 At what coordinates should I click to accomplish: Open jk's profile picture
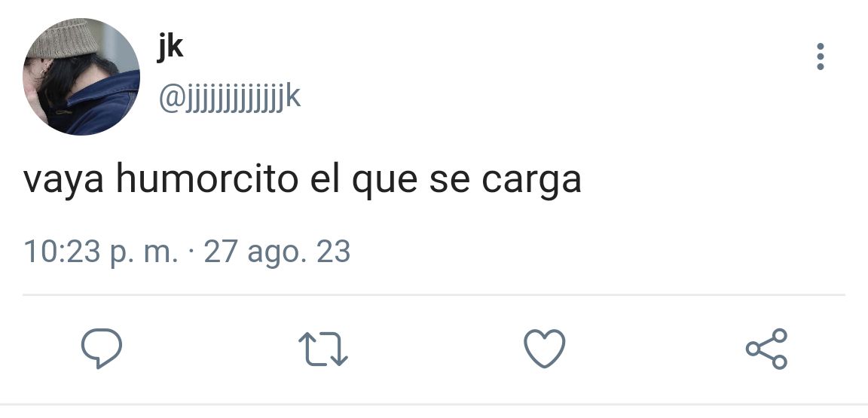pos(81,76)
